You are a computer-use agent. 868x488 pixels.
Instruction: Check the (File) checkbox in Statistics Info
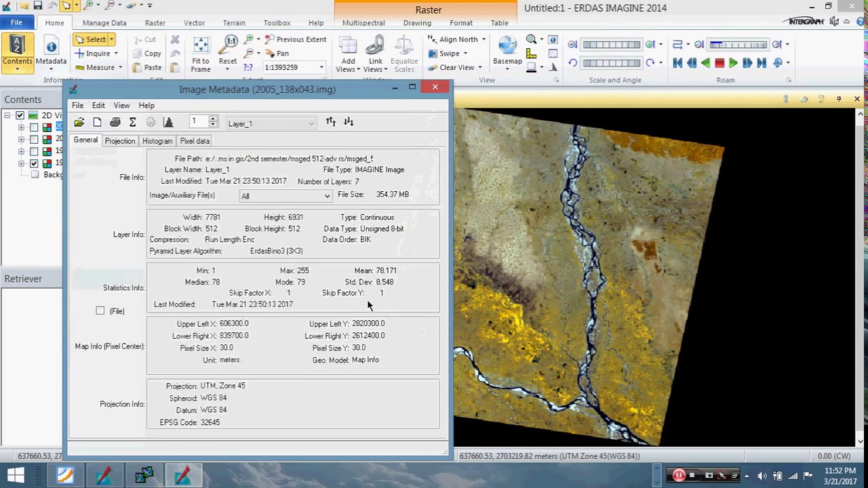100,310
